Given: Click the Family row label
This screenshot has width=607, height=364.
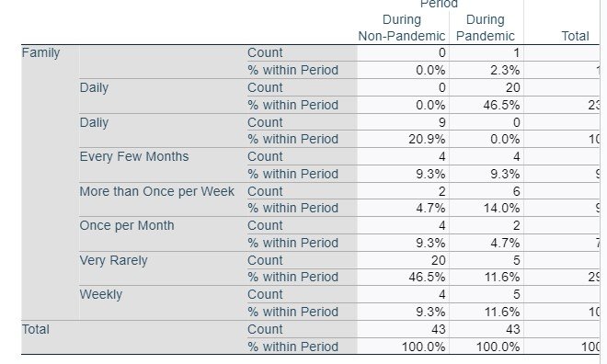Looking at the screenshot, I should (40, 52).
